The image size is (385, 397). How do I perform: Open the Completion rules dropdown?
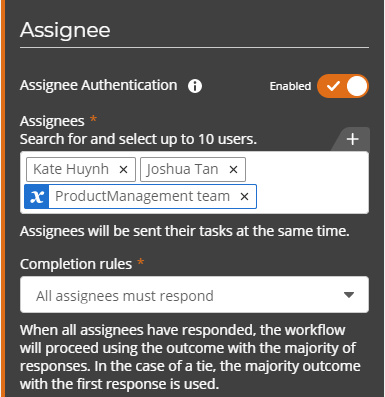[194, 295]
